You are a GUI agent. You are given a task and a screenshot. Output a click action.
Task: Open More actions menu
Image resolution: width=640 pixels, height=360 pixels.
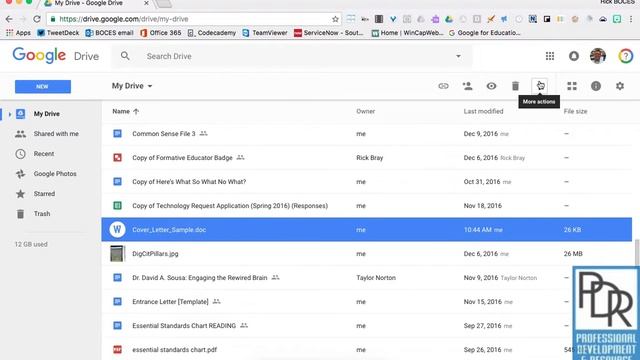pyautogui.click(x=540, y=86)
